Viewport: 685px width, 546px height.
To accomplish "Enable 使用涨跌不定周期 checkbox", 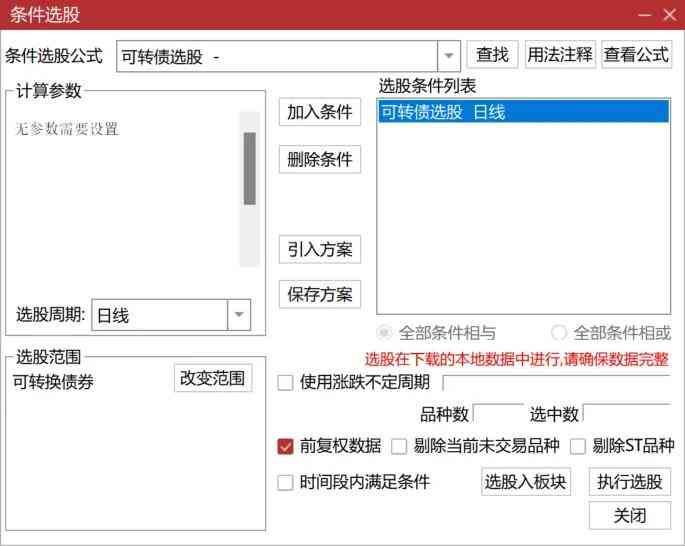I will pyautogui.click(x=286, y=382).
